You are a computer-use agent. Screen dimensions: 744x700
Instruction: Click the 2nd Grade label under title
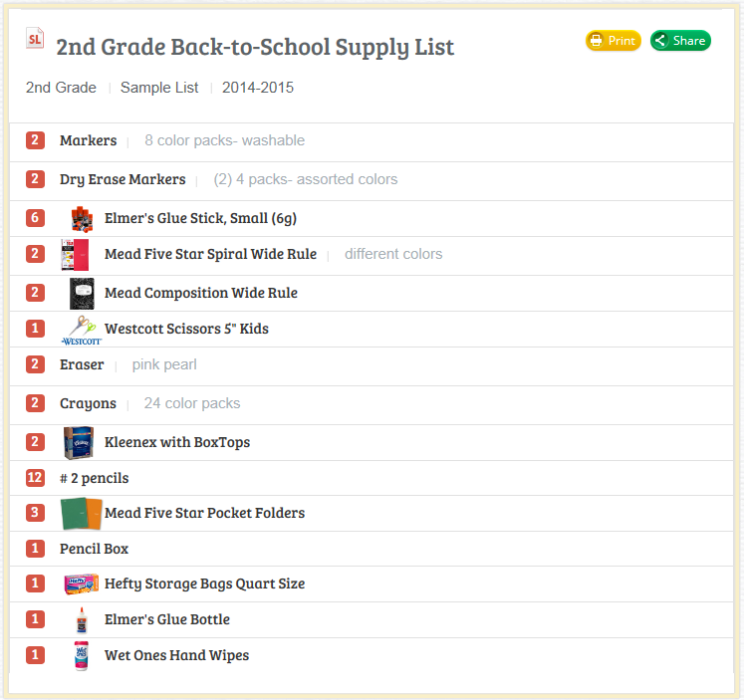(61, 88)
